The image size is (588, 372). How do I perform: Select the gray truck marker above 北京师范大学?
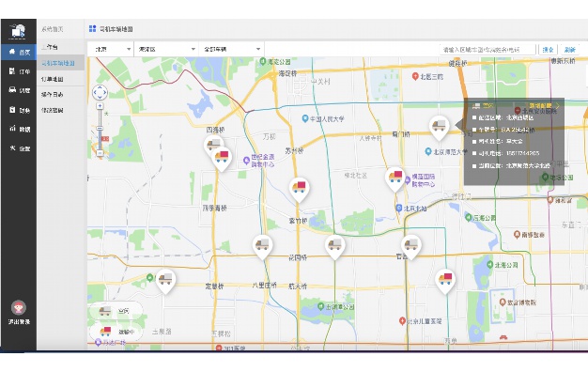tap(439, 128)
